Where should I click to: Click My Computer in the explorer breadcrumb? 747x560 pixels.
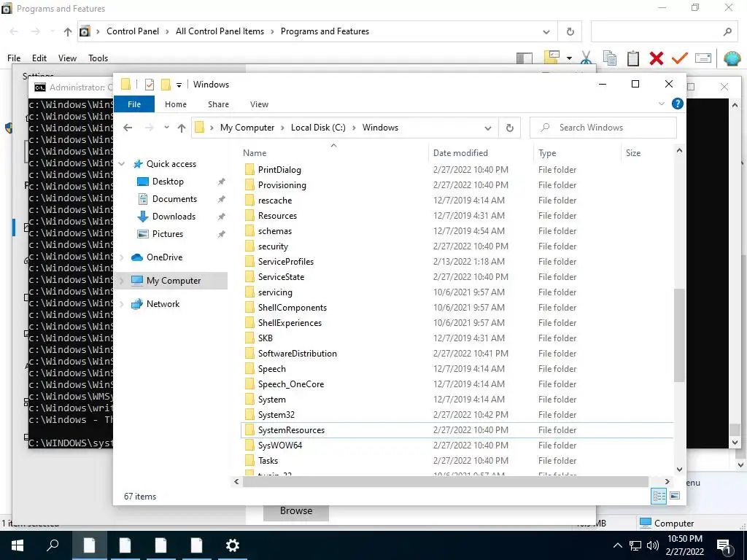[247, 128]
